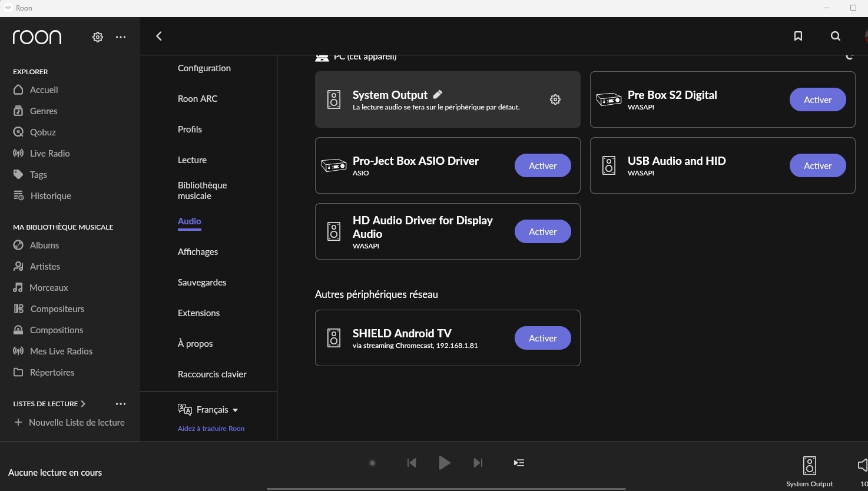Activate SHIELD Android TV device

[543, 338]
